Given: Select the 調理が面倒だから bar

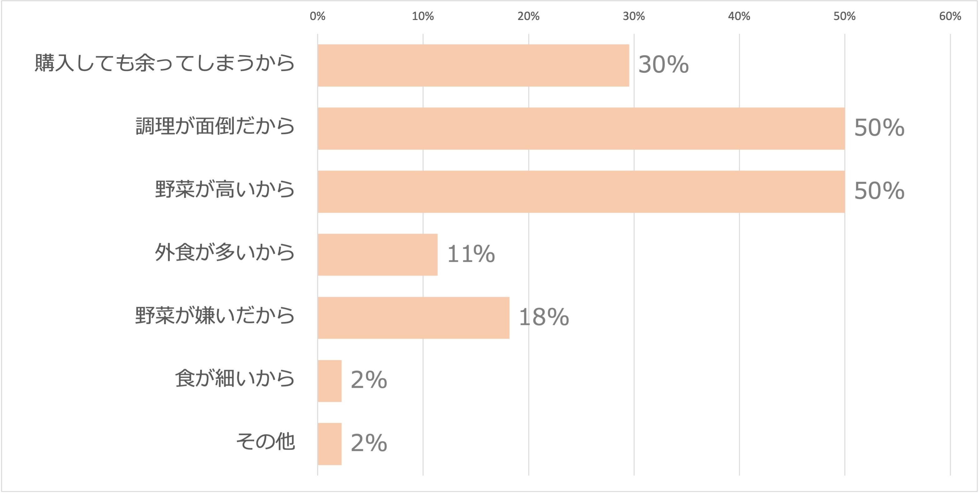Looking at the screenshot, I should [581, 128].
